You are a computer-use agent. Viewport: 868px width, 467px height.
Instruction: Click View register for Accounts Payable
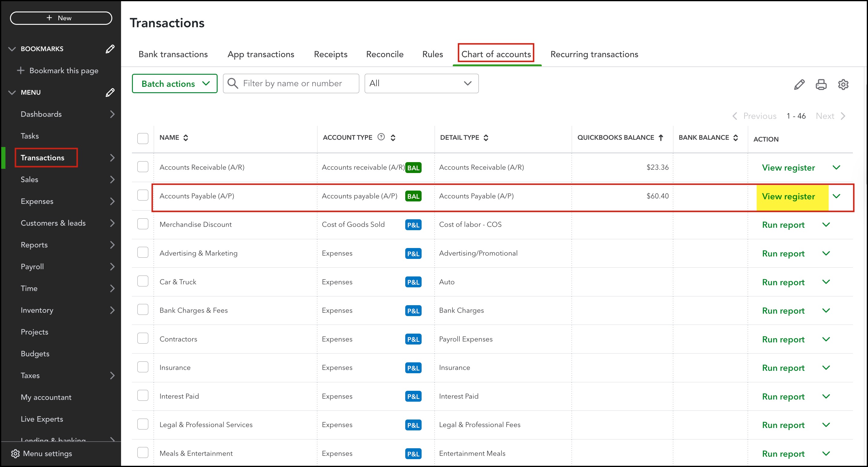[788, 196]
